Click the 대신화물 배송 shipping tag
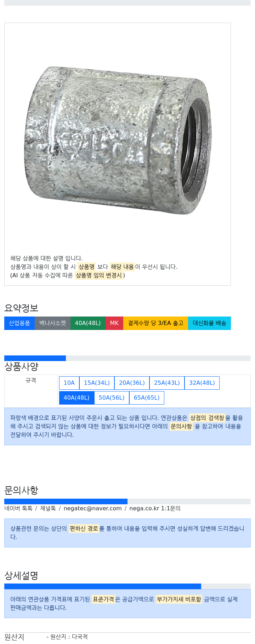255x644 pixels. [x=209, y=323]
